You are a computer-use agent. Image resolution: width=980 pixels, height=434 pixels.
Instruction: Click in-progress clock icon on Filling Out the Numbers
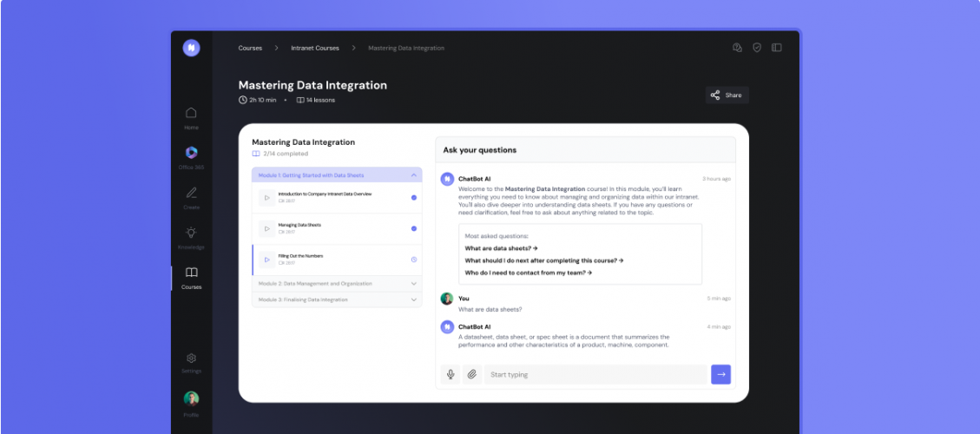pos(414,260)
